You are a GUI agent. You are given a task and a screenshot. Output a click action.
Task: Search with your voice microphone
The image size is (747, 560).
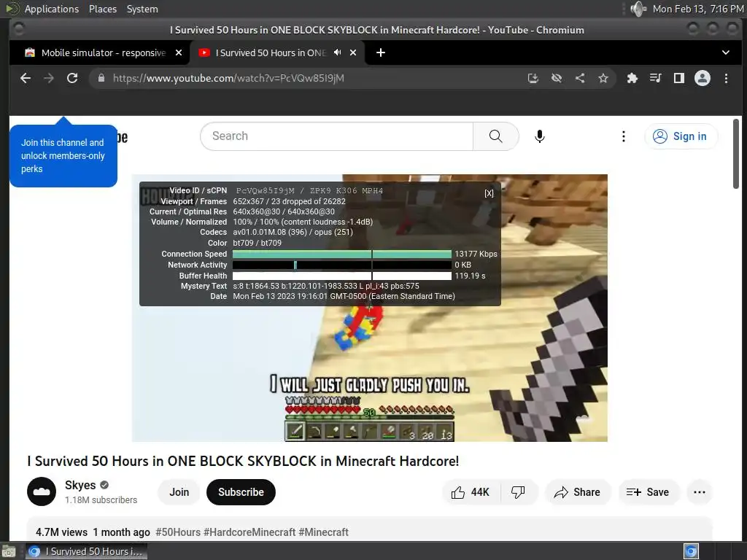coord(539,136)
